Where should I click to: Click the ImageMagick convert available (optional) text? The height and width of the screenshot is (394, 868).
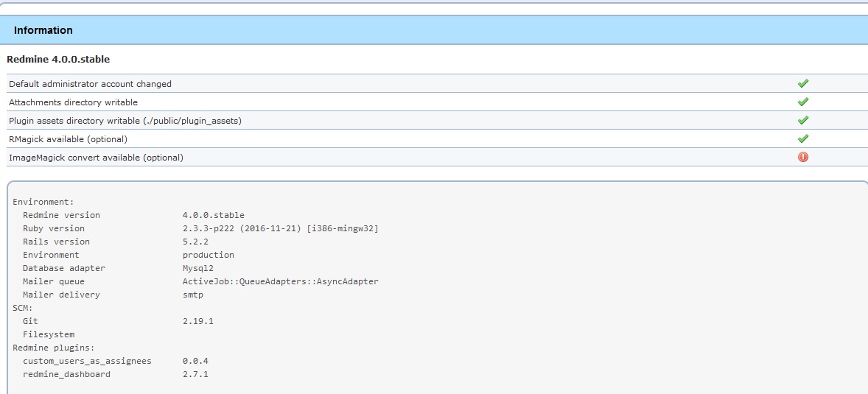tap(96, 158)
